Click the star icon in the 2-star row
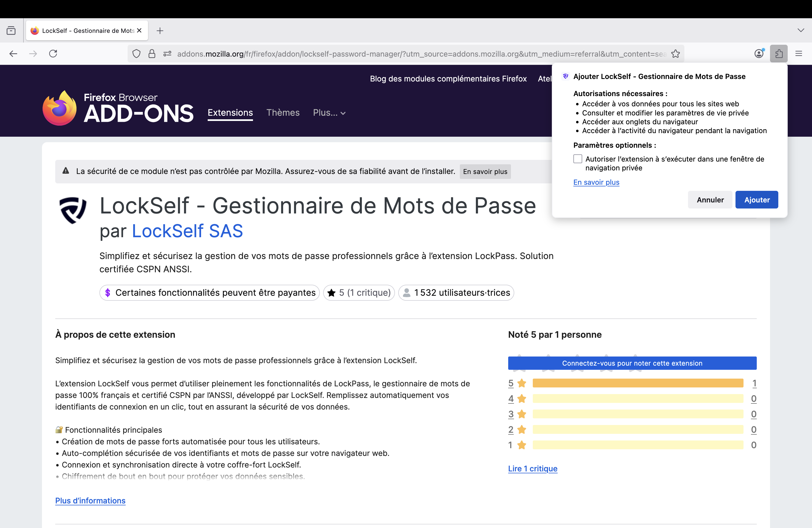The image size is (812, 528). pos(522,429)
